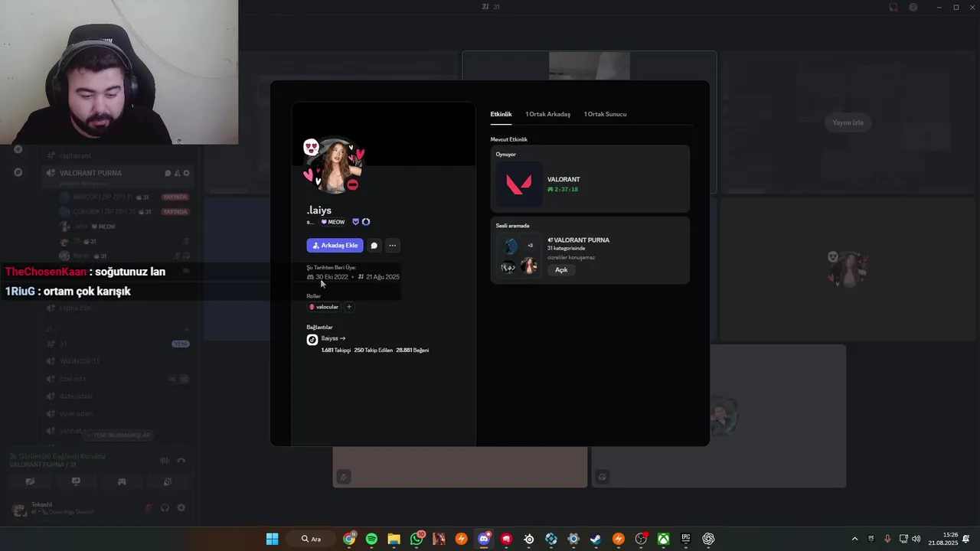Click the +3 participants avatar in call card
The height and width of the screenshot is (551, 980).
pos(528,246)
